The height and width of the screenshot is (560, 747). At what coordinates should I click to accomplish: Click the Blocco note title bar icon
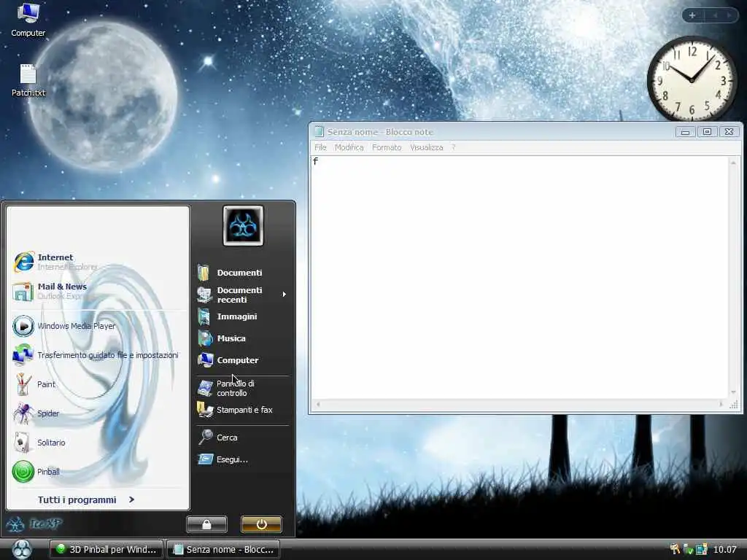[319, 132]
